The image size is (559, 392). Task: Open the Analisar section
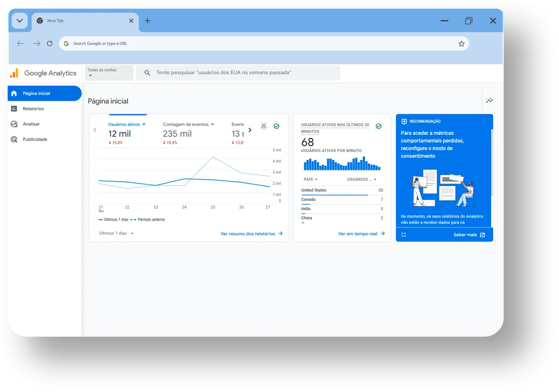(x=31, y=124)
